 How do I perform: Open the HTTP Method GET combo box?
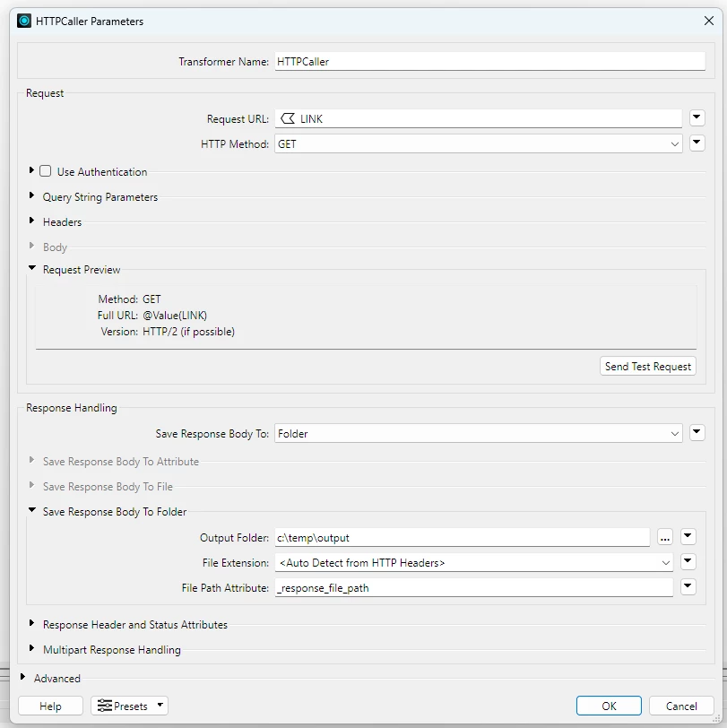pyautogui.click(x=478, y=144)
